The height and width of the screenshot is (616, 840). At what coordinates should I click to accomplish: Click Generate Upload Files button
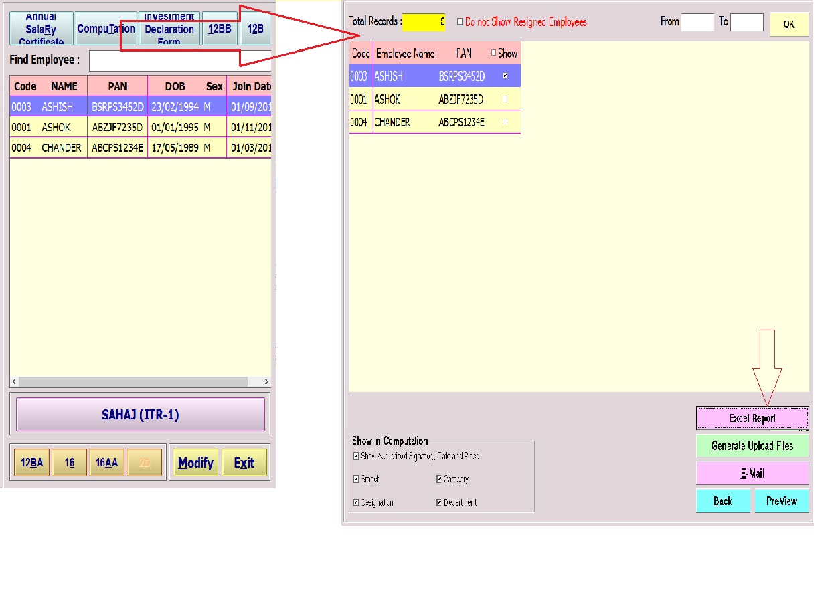pos(752,446)
